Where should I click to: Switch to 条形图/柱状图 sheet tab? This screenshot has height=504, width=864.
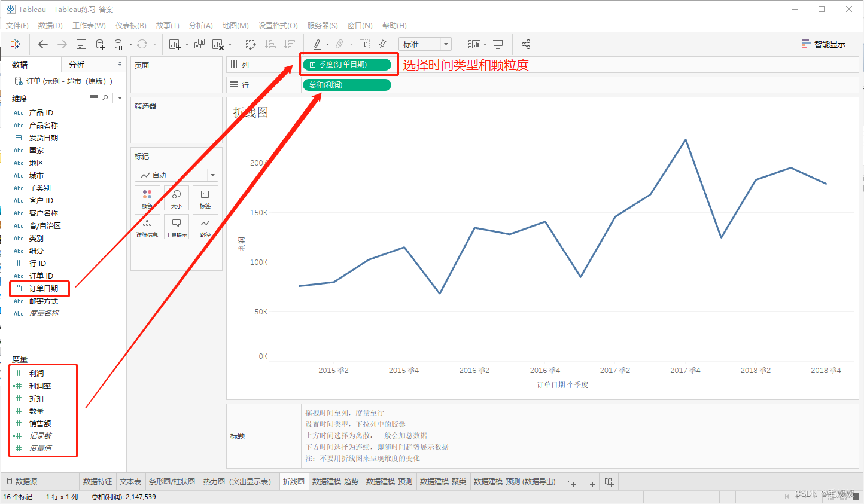click(172, 482)
